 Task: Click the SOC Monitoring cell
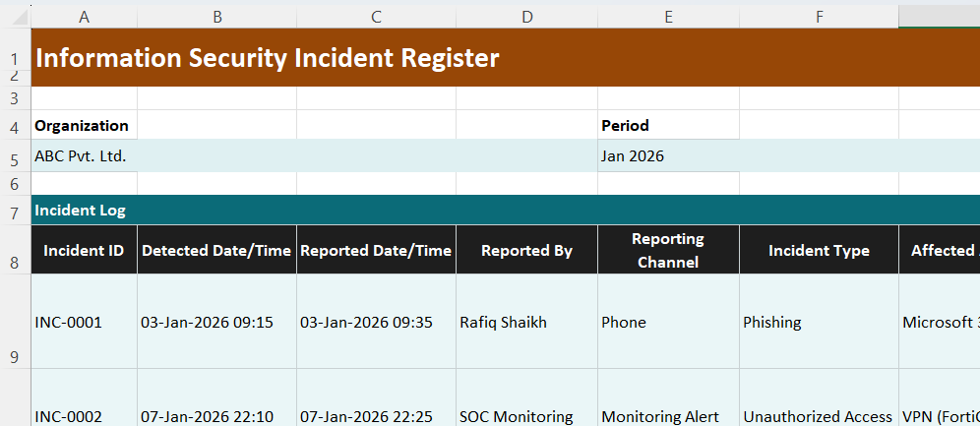pos(526,416)
